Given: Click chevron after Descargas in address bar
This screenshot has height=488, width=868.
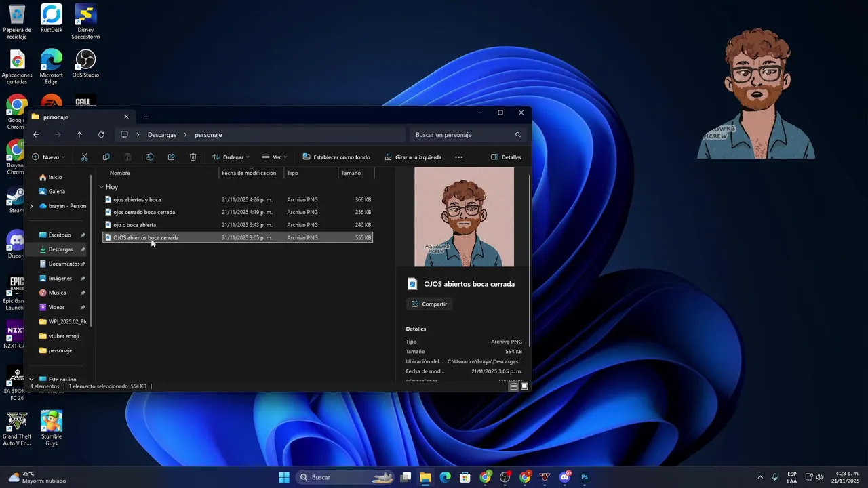Looking at the screenshot, I should coord(185,134).
